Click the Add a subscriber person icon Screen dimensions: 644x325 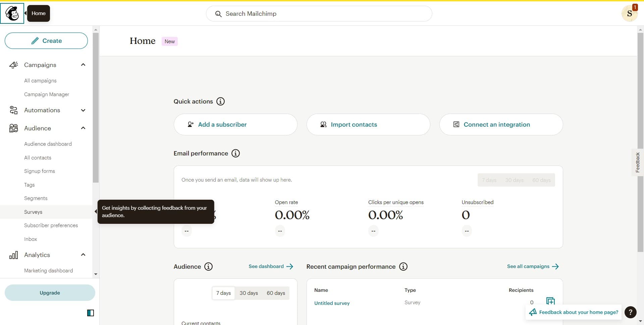[x=191, y=124]
